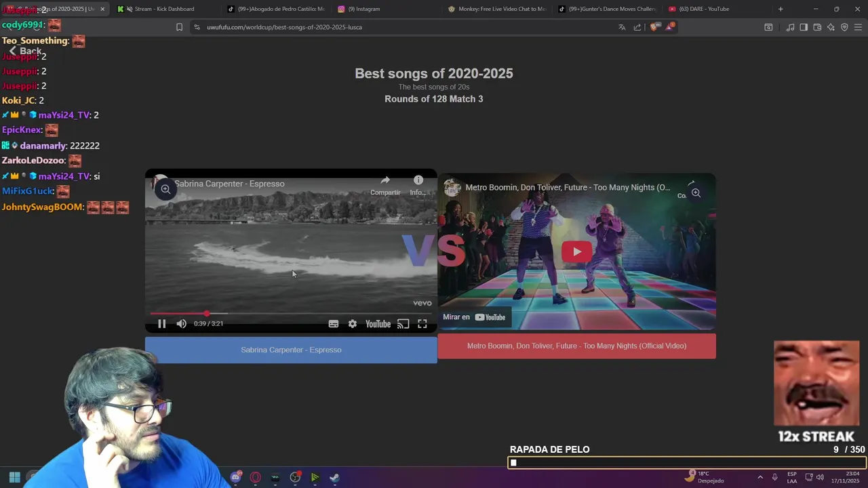Open 'Mirar en YouTube' link
The width and height of the screenshot is (868, 488).
474,317
